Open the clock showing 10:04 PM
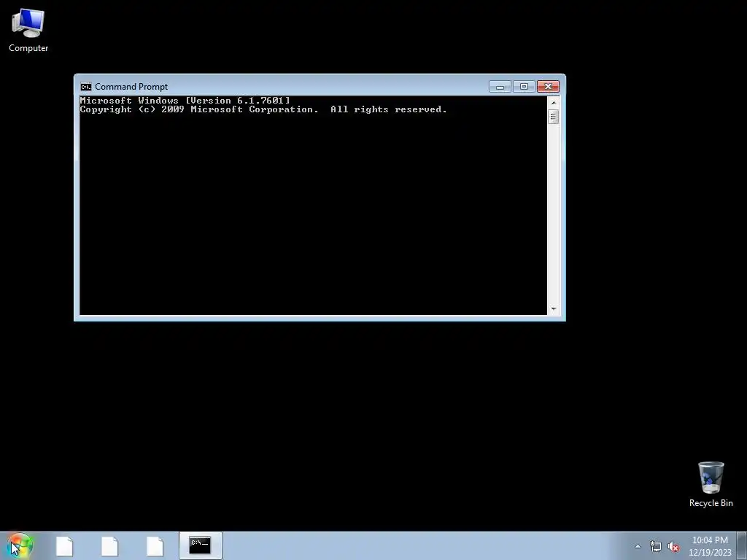747x560 pixels. pyautogui.click(x=710, y=546)
